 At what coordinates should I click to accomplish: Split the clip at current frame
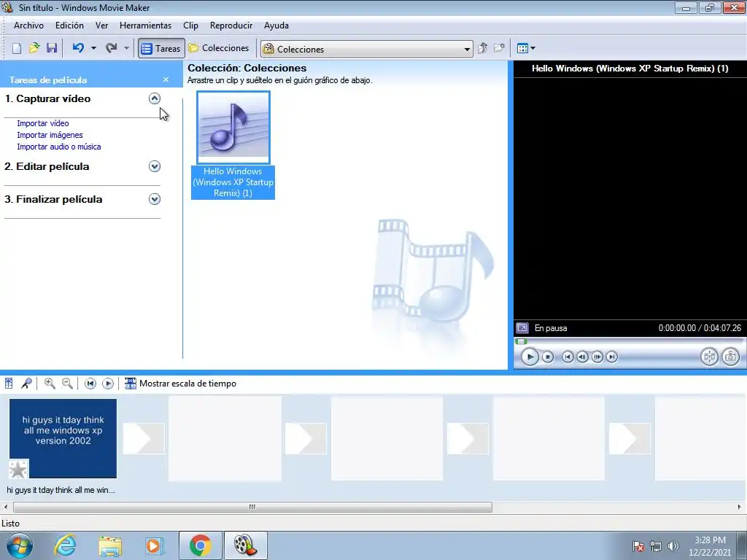709,357
